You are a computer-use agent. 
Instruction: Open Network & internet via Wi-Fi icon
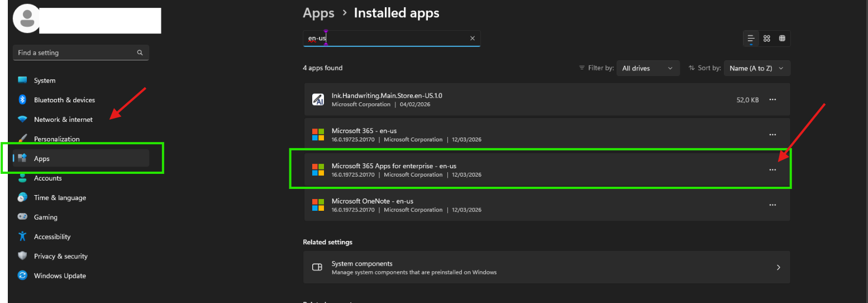pos(22,119)
